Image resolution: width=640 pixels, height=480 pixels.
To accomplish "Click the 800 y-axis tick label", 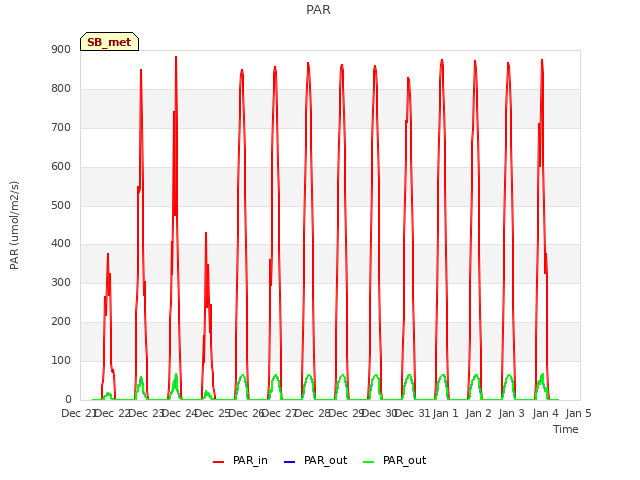I will click(61, 89).
